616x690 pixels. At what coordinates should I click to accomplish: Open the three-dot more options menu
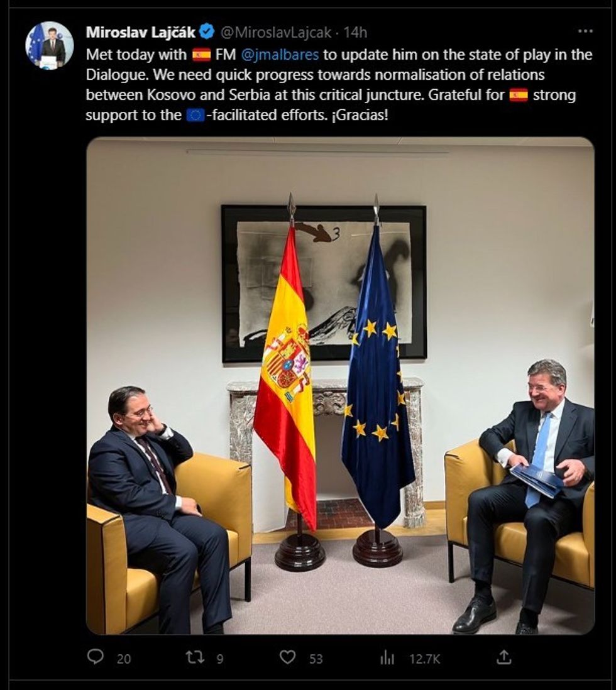point(585,31)
